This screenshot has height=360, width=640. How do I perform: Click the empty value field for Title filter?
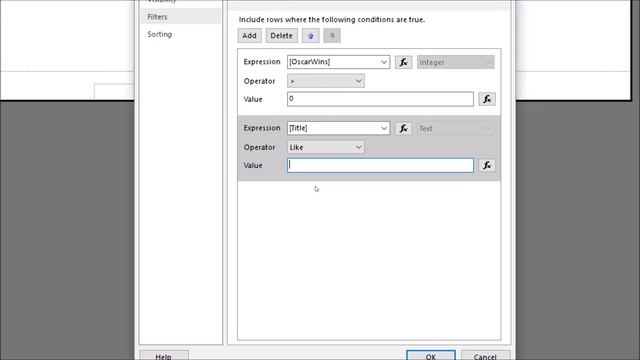(x=380, y=165)
